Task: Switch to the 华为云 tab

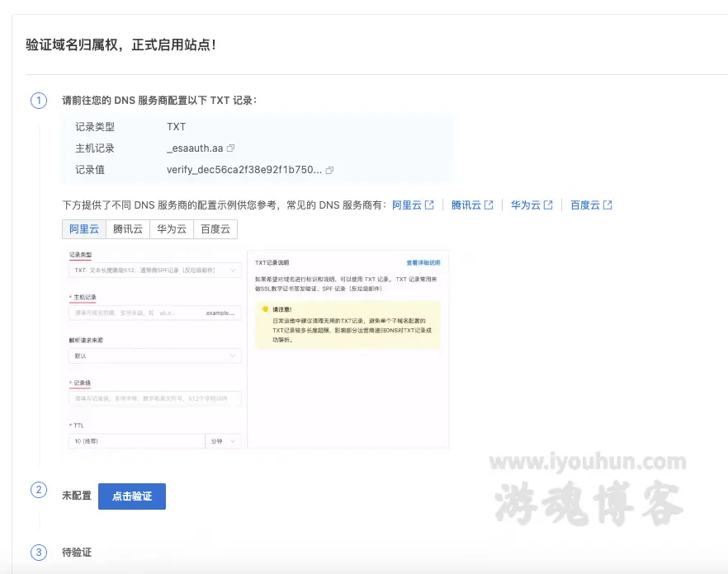Action: [171, 229]
